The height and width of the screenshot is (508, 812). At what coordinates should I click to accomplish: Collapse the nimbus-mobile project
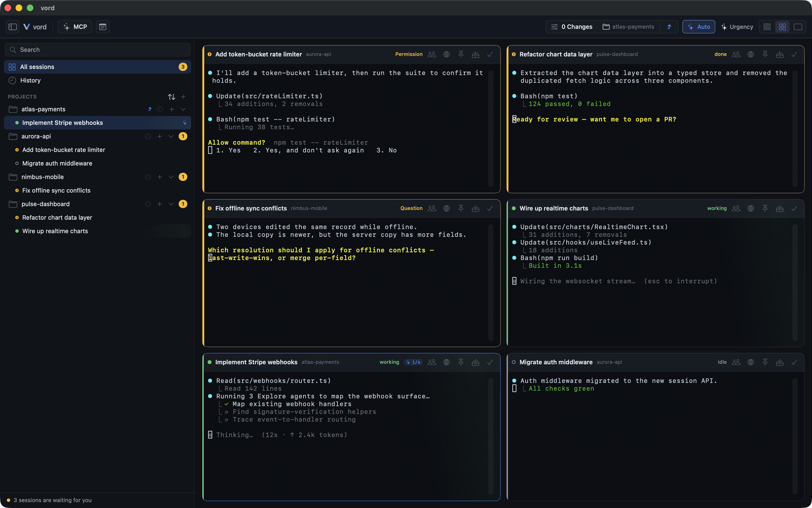pyautogui.click(x=171, y=177)
